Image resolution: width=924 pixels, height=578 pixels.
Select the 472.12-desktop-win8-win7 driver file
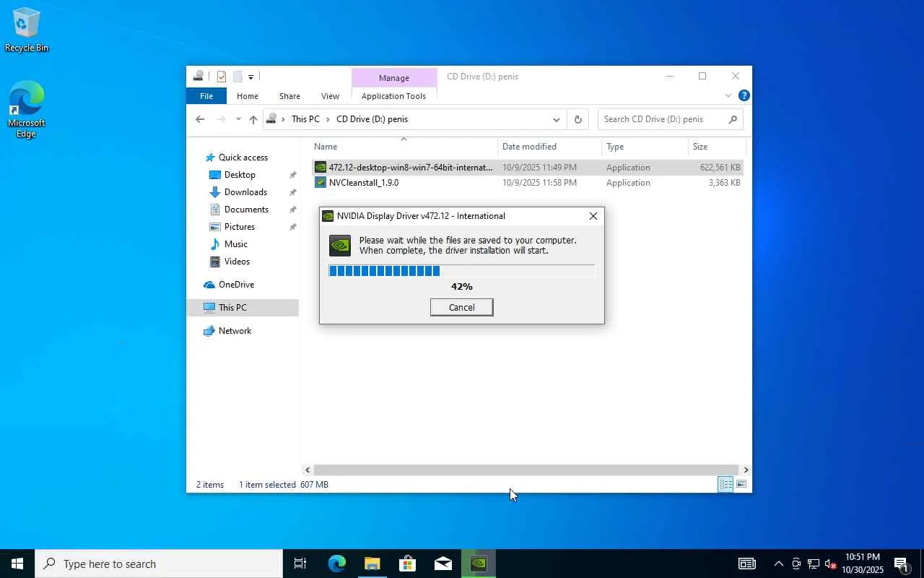click(528, 168)
